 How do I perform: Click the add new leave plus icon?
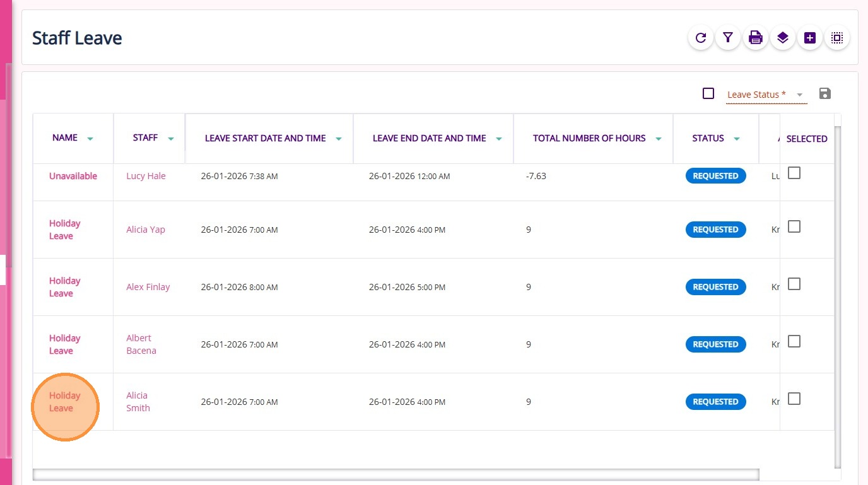(810, 38)
